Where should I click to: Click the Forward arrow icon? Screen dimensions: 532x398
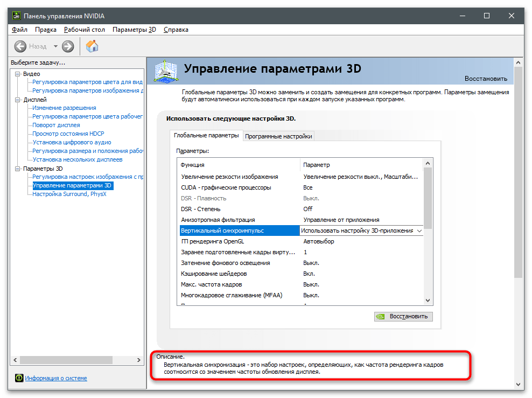68,46
